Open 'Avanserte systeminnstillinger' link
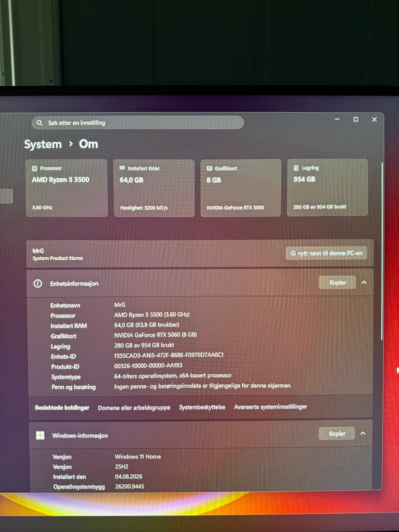Viewport: 399px width, 532px height. [x=271, y=406]
